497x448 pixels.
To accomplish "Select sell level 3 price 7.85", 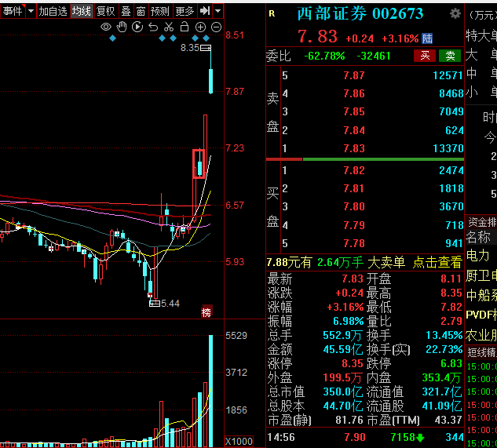I will [x=354, y=111].
